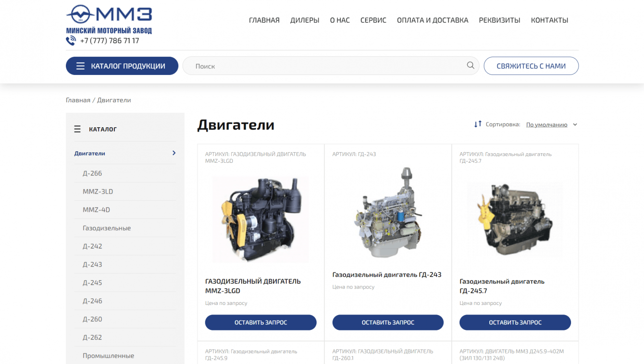Screen dimensions: 644x364
Task: Select Двигатели category in sidebar
Action: click(90, 153)
